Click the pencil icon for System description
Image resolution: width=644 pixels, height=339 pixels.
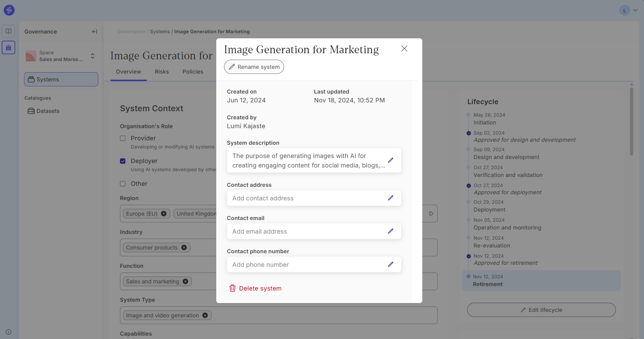[390, 160]
